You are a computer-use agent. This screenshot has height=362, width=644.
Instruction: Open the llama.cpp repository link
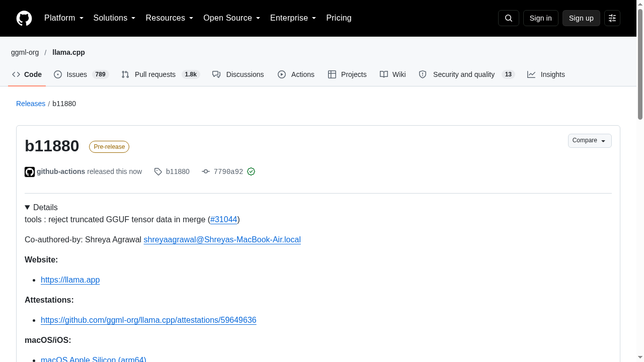click(68, 52)
